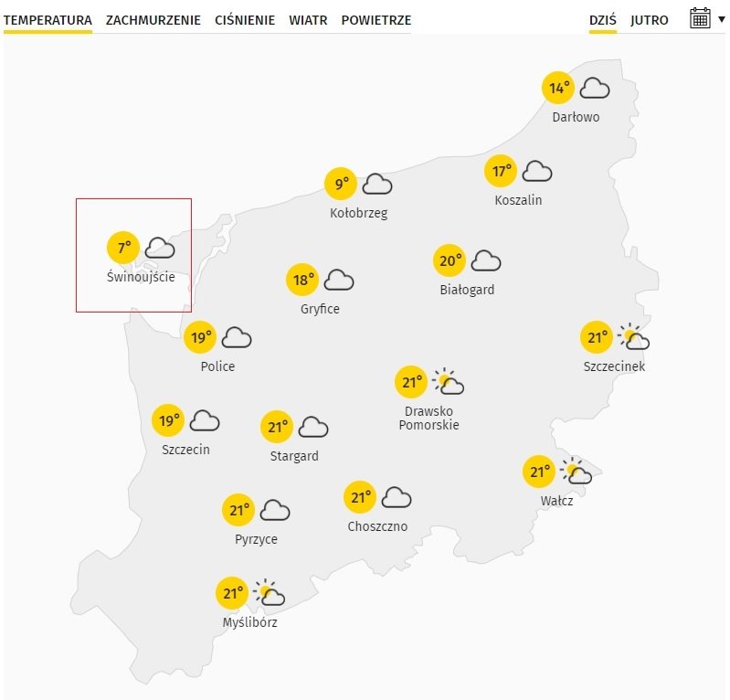
Task: Click the 21° temperature badge at Myślibórz
Action: coord(232,593)
